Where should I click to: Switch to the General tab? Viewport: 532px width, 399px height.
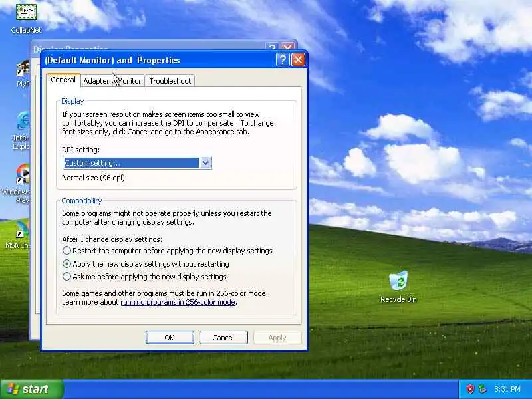pos(63,80)
